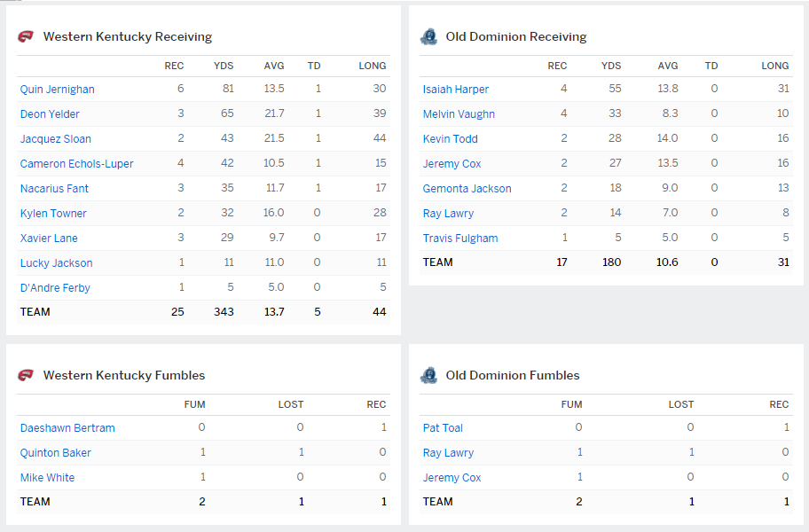Image resolution: width=809 pixels, height=532 pixels.
Task: Click the Gemonta Jackson link
Action: (467, 189)
